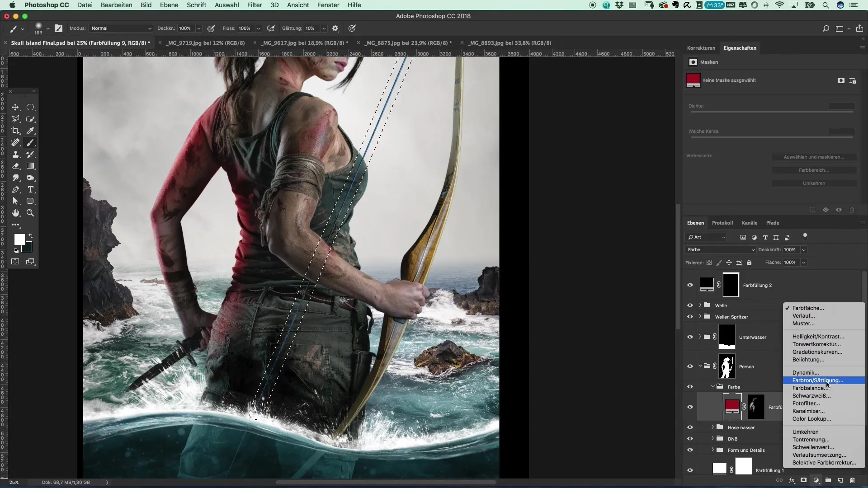The image size is (868, 488).
Task: Click the create new group folder icon
Action: click(828, 480)
